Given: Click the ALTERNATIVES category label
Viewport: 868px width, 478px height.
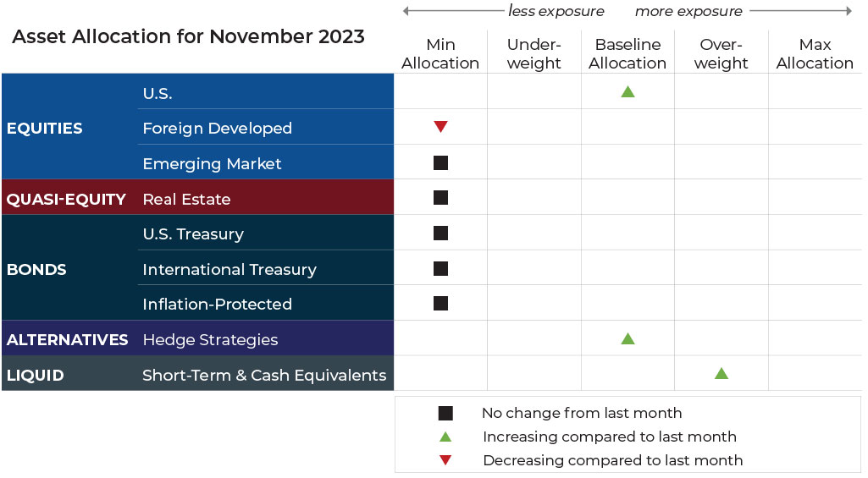Looking at the screenshot, I should coord(67,340).
